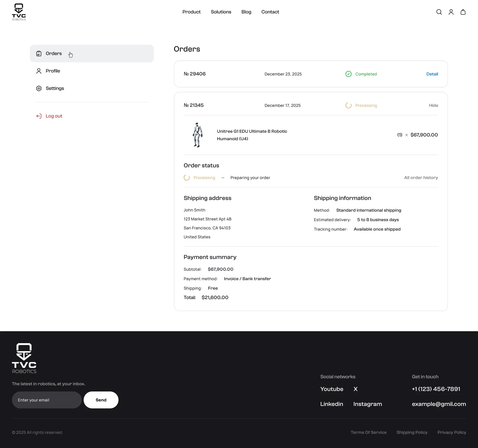The width and height of the screenshot is (478, 448).
Task: Click the Send newsletter button
Action: click(101, 400)
